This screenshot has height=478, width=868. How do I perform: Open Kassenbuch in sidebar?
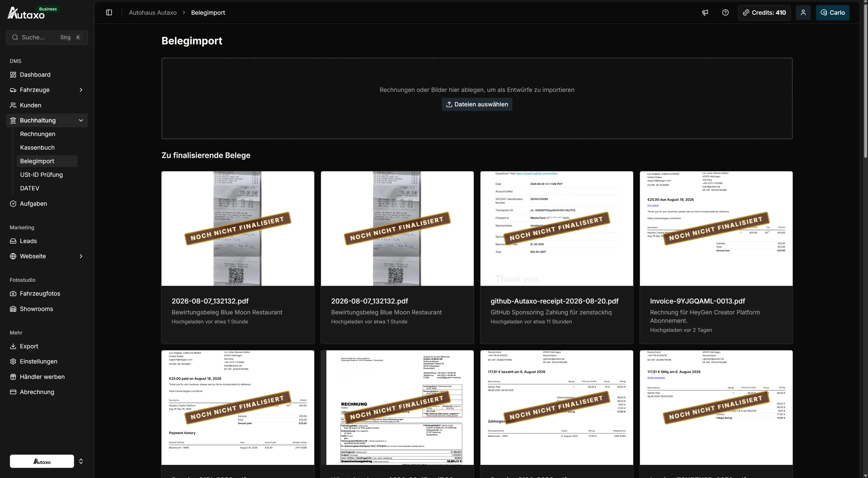(37, 148)
